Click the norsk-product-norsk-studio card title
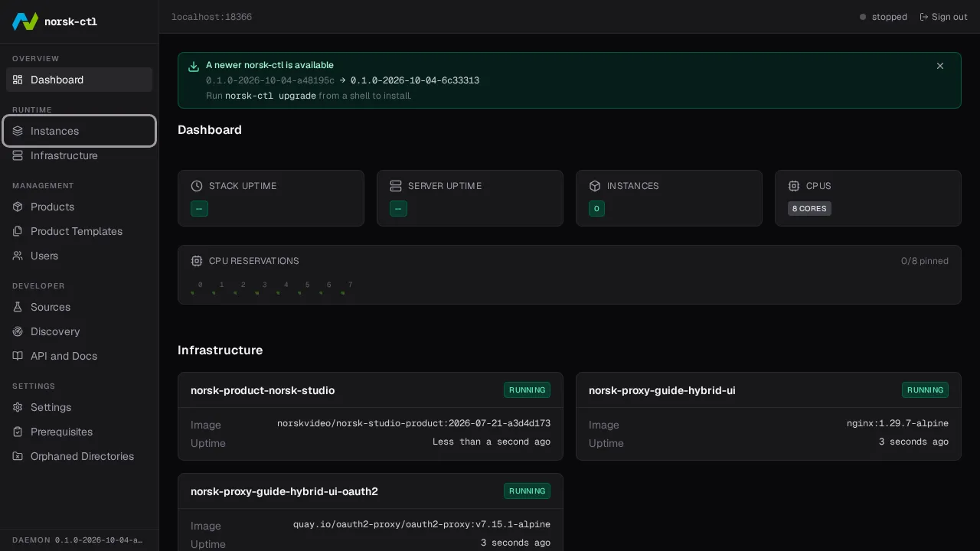The image size is (980, 551). pos(263,390)
